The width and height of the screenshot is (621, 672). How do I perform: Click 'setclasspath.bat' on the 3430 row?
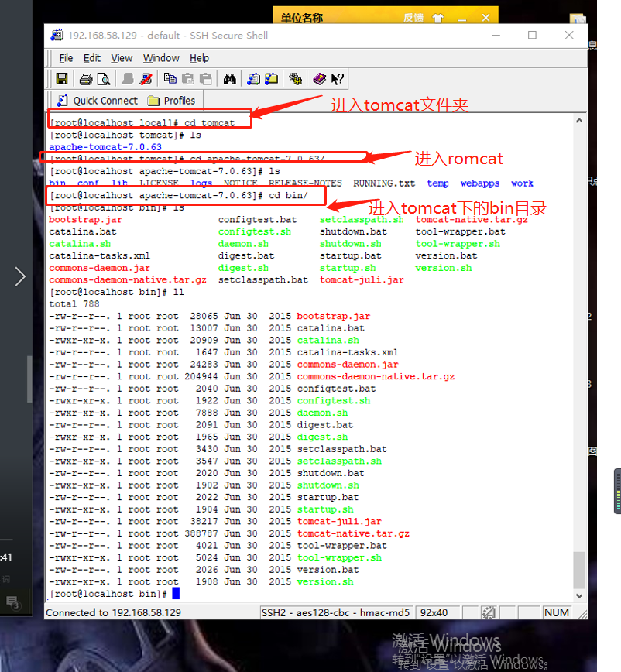pos(342,449)
